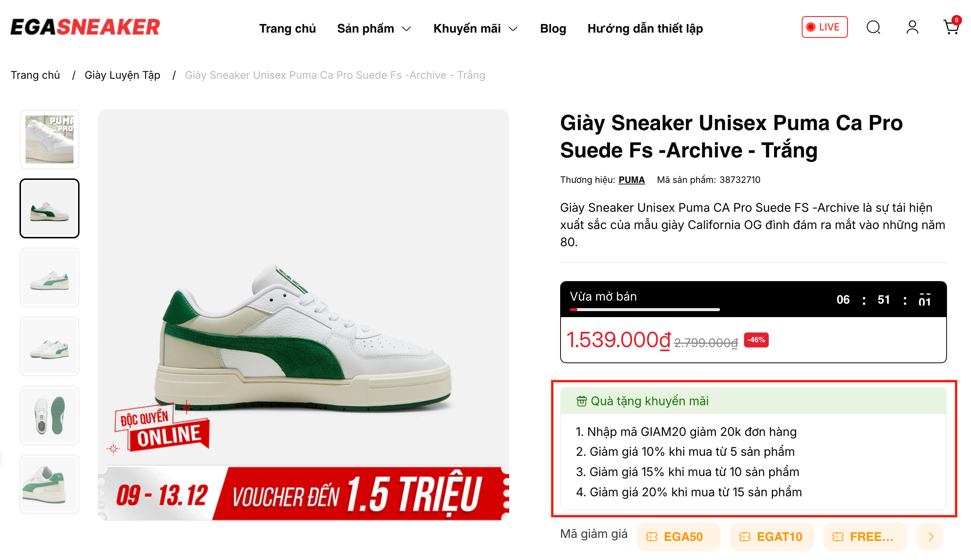
Task: Click the red LIVE badge
Action: click(824, 27)
